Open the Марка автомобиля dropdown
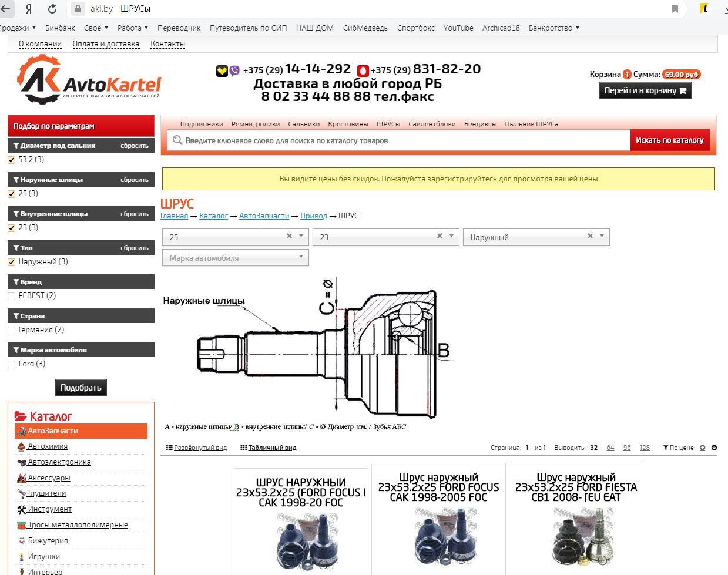728x575 pixels. (x=235, y=257)
